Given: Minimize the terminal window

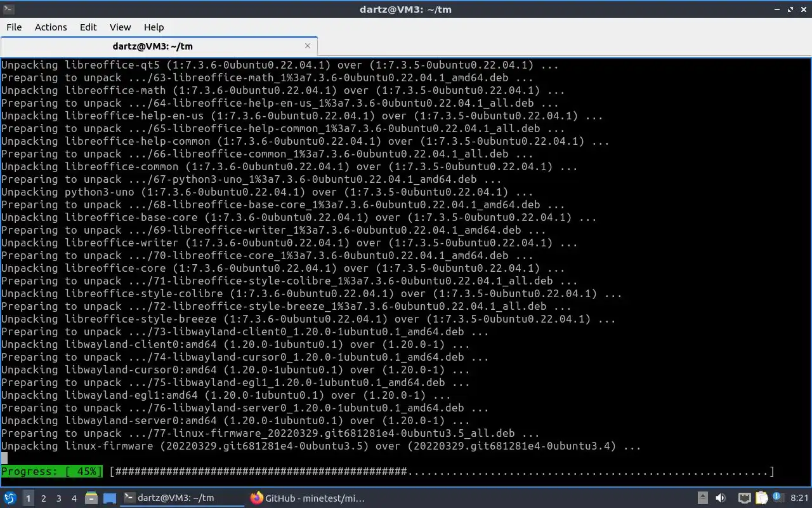Looking at the screenshot, I should coord(778,9).
